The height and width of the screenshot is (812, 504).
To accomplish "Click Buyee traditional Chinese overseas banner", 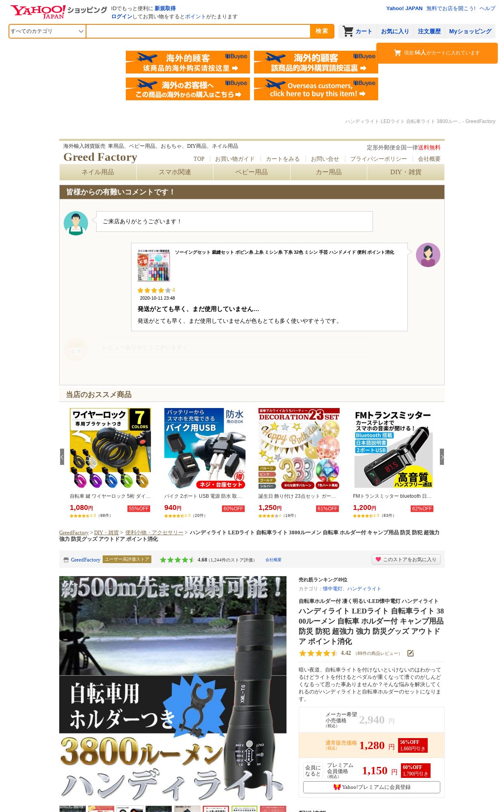I will (x=316, y=62).
